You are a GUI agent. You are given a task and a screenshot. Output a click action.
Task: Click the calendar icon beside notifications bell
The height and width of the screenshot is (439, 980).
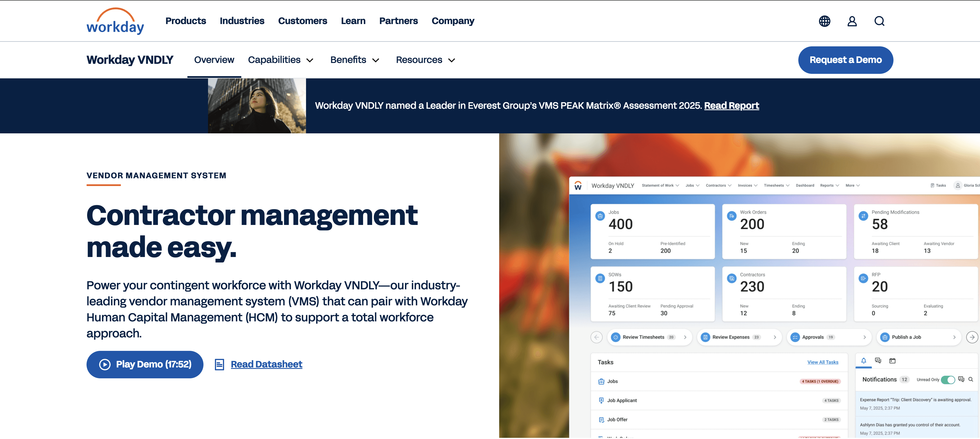coord(892,361)
